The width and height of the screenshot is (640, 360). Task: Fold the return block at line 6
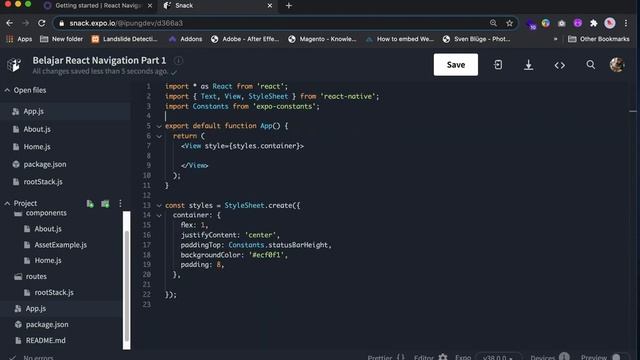coord(159,136)
